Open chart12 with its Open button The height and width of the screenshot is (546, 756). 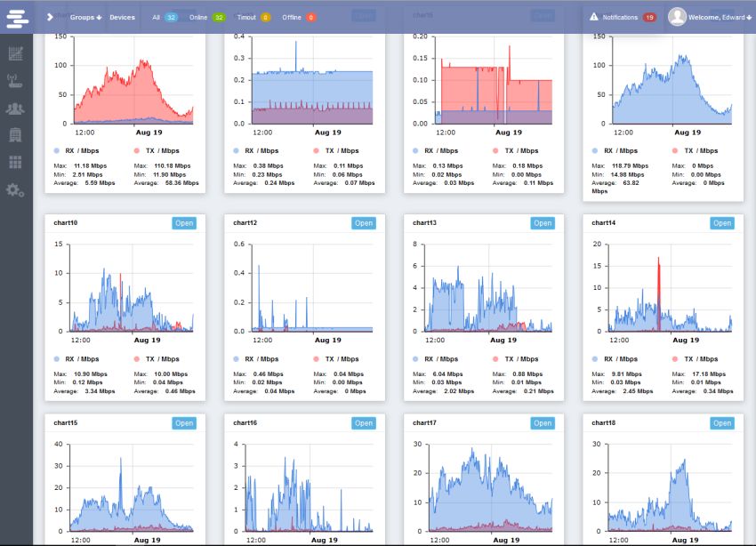364,223
